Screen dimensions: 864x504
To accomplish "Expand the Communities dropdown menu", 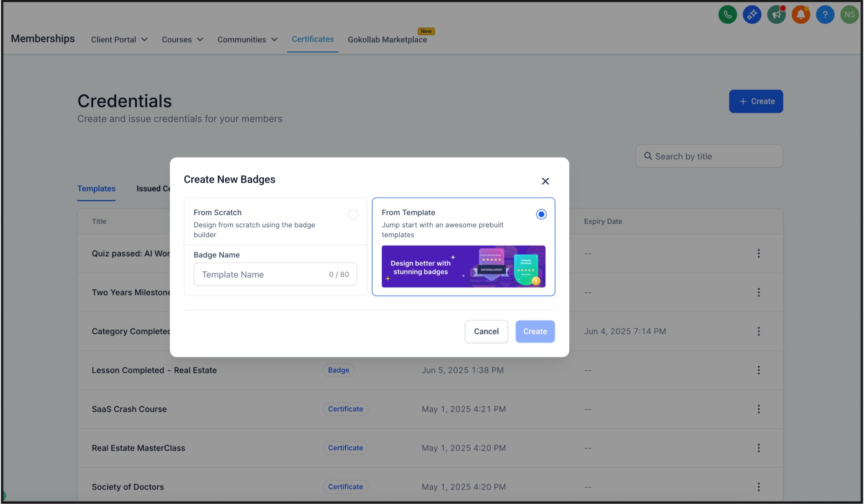I will (247, 40).
